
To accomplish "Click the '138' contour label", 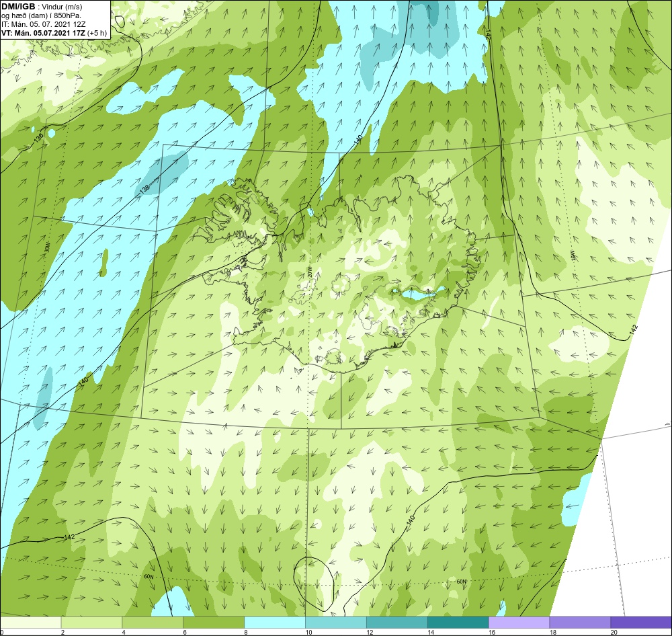I will coord(145,188).
